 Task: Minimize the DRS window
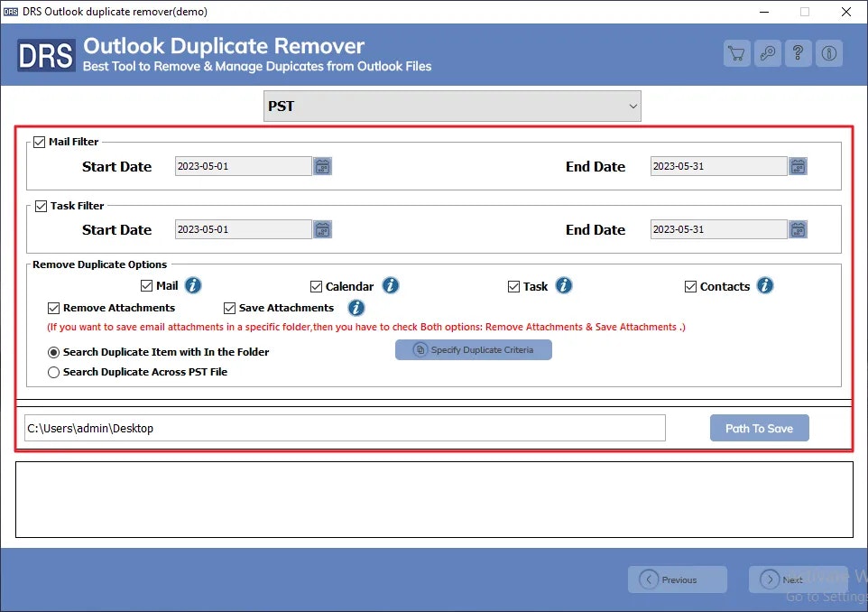click(x=764, y=12)
